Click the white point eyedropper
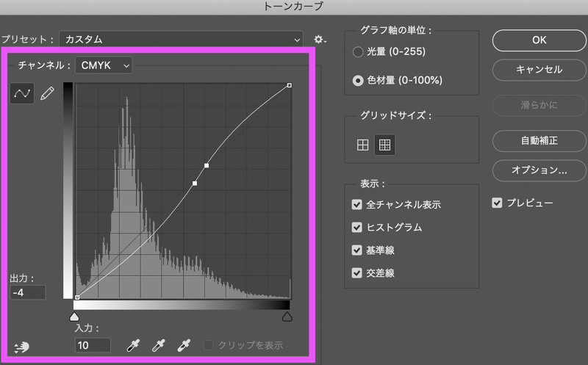The width and height of the screenshot is (588, 365). point(184,344)
